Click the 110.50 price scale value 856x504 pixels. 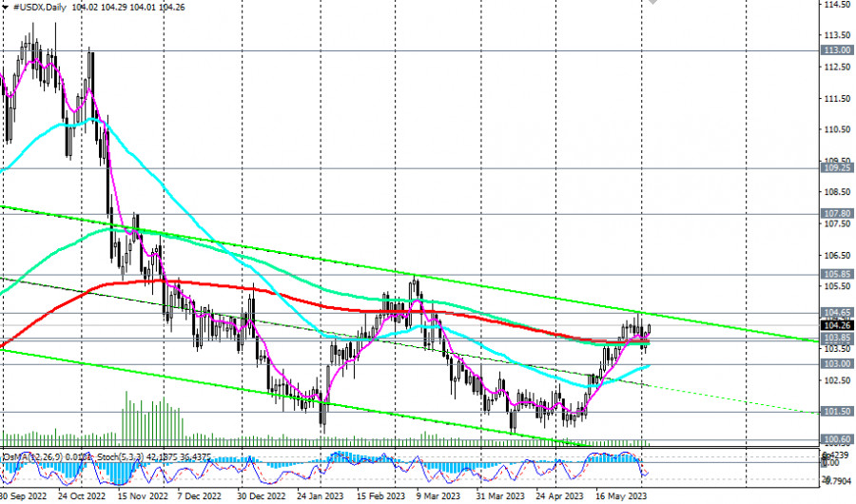tap(837, 129)
